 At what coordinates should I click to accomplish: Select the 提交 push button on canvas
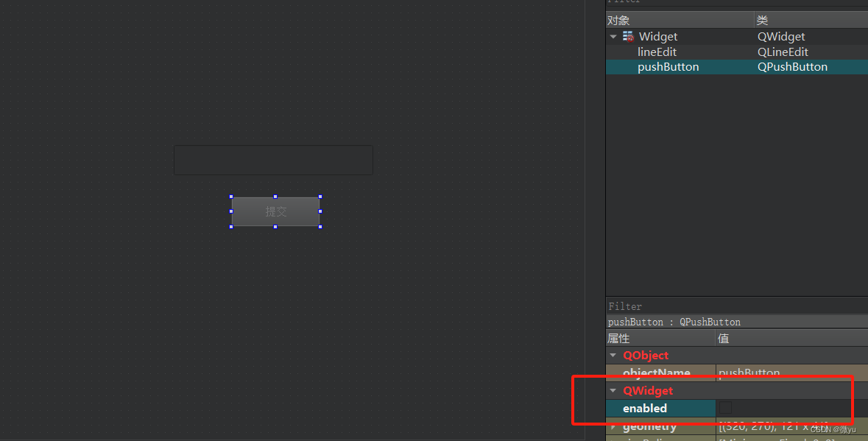click(275, 211)
